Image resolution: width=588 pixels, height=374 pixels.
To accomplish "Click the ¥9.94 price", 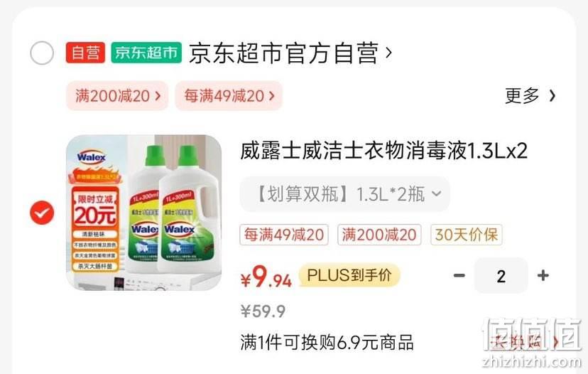I will click(x=266, y=277).
